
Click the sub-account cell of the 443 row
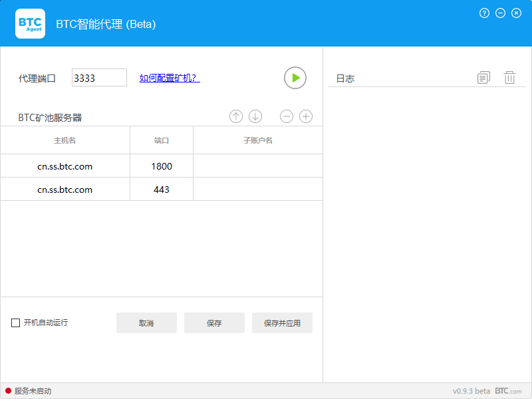pyautogui.click(x=258, y=190)
